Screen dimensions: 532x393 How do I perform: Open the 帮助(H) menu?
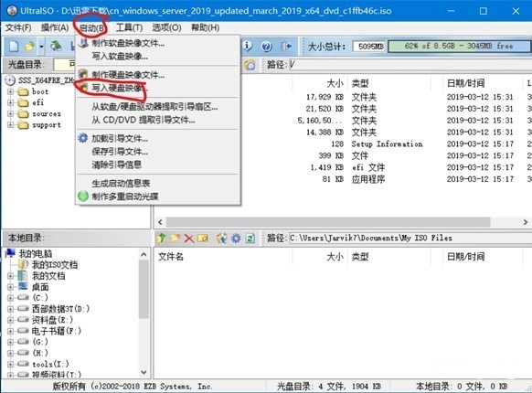pos(206,27)
